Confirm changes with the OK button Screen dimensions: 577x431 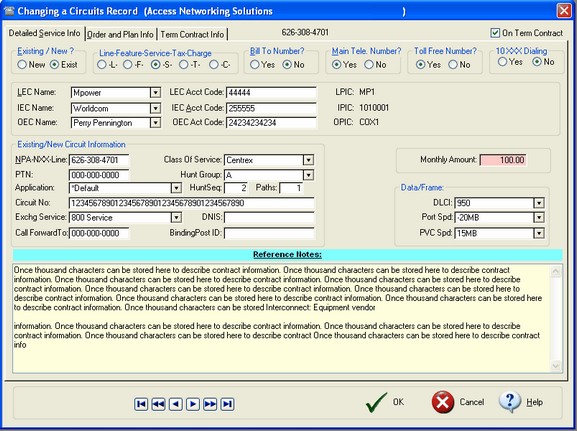(385, 402)
